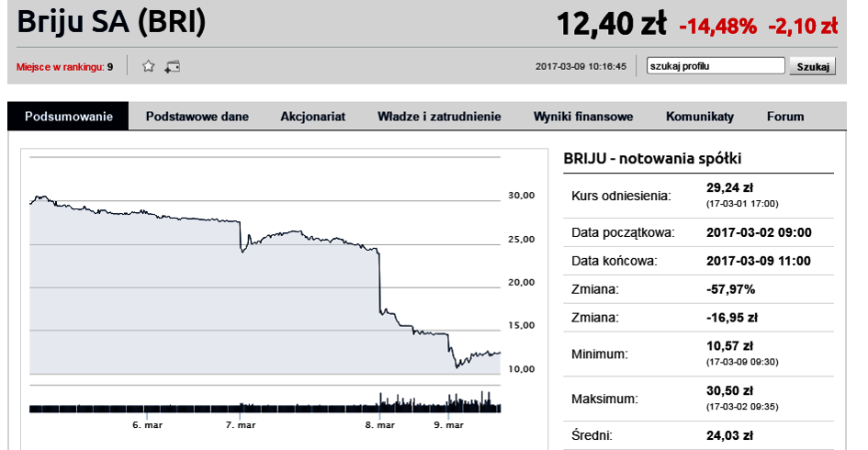Click the 7. mar date marker on chart
This screenshot has height=450, width=868.
[240, 425]
